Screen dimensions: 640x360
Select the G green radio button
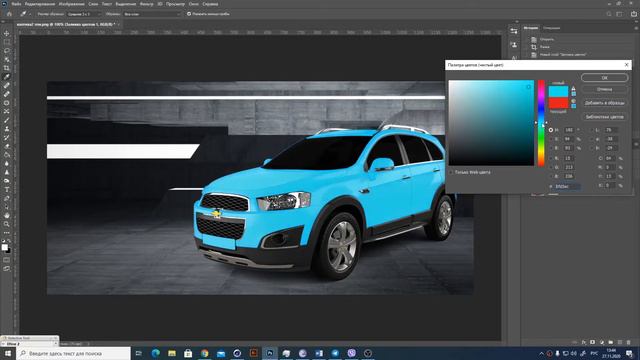pos(551,167)
